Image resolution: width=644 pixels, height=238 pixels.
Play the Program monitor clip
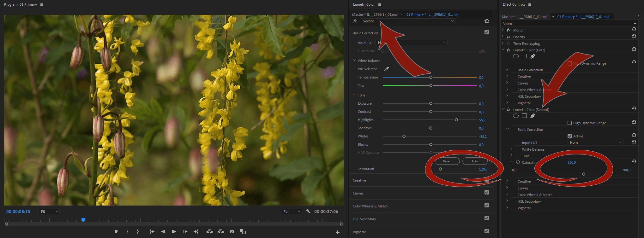click(x=174, y=232)
